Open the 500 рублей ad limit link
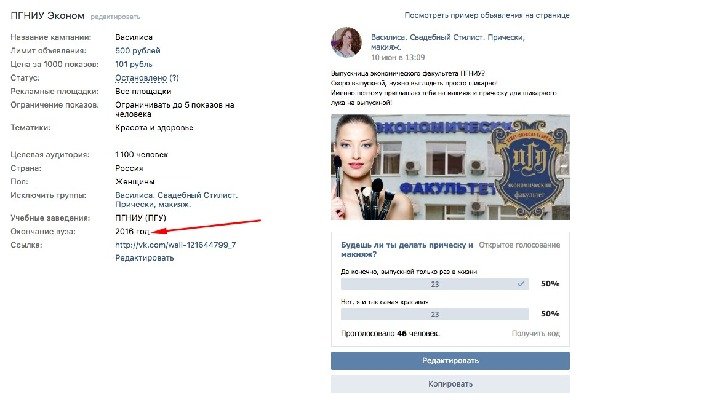720x405 pixels. (x=138, y=51)
